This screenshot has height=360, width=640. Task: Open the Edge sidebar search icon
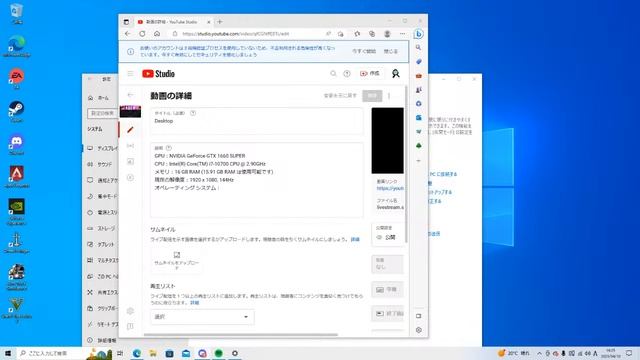418,48
